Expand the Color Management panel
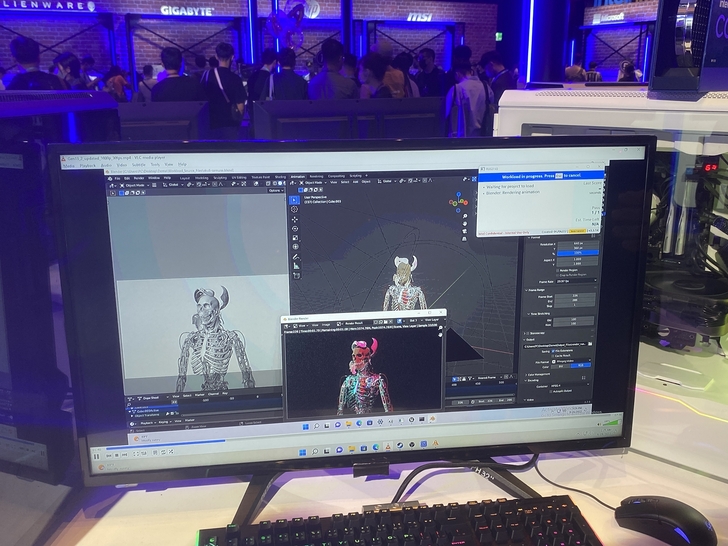 coord(537,374)
